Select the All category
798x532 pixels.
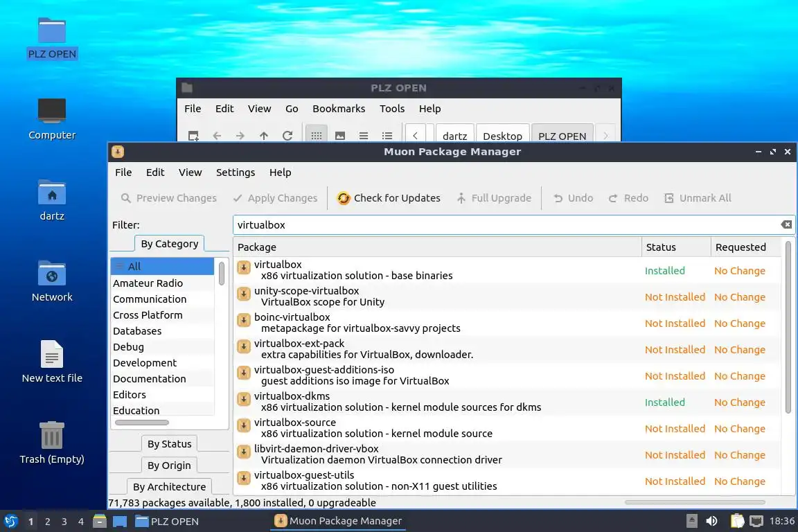tap(162, 266)
